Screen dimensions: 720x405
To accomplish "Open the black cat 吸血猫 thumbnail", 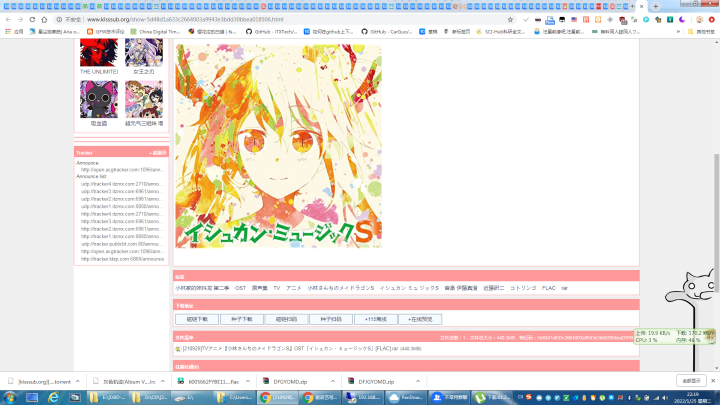I will tap(99, 99).
